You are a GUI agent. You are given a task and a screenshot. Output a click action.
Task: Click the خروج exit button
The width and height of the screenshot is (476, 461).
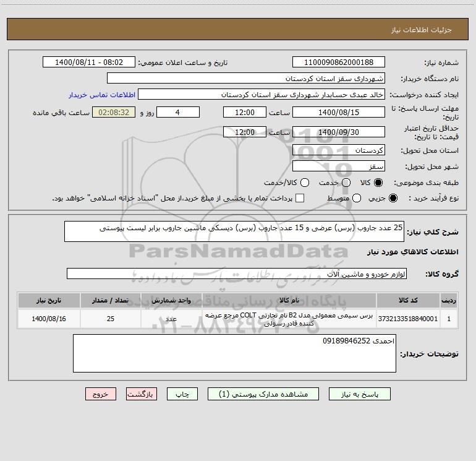pyautogui.click(x=101, y=394)
